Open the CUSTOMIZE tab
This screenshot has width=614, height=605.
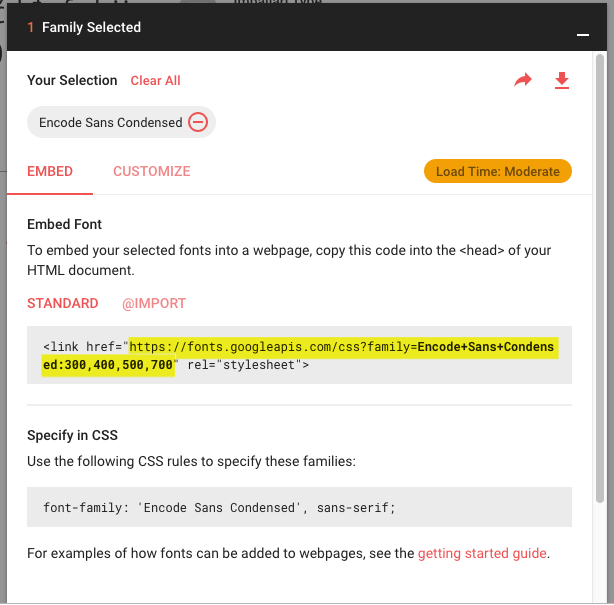coord(151,171)
